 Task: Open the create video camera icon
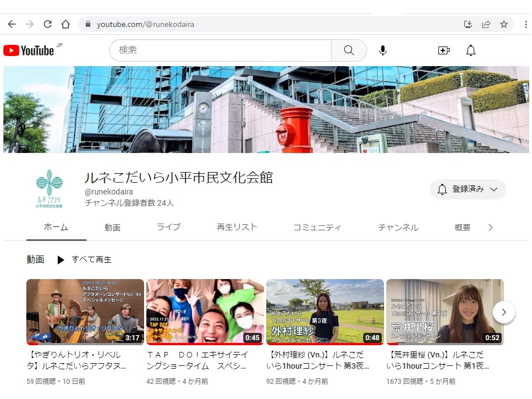(443, 50)
